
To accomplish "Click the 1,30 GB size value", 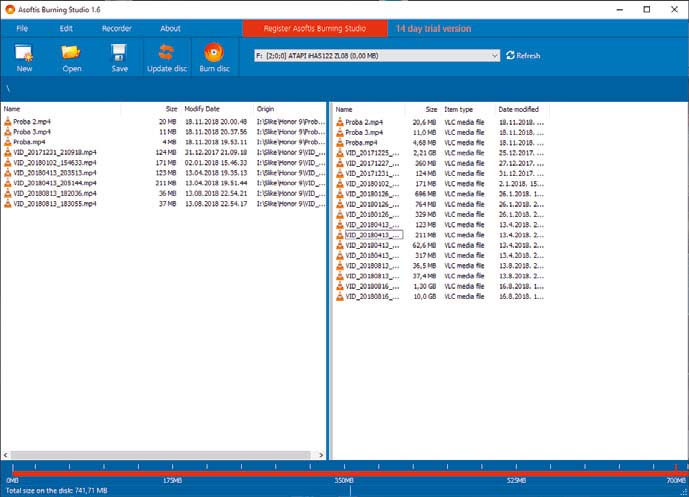I will [x=424, y=286].
